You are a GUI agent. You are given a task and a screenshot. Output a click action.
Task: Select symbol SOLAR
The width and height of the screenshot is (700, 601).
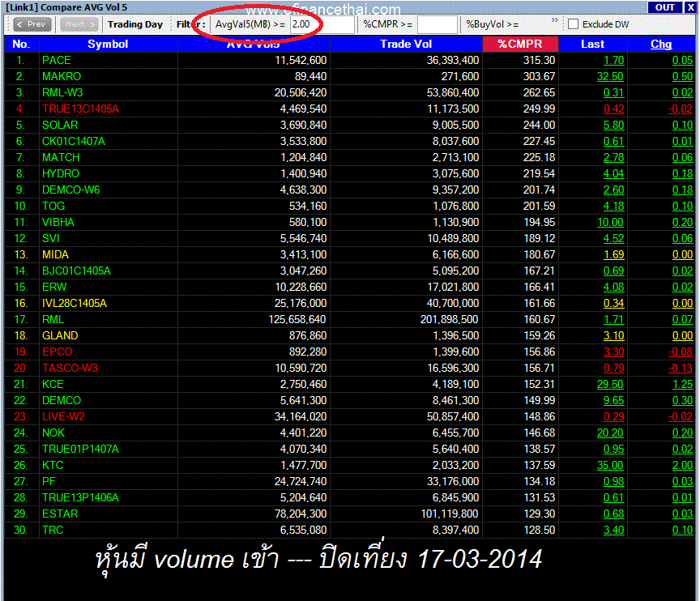tap(60, 125)
